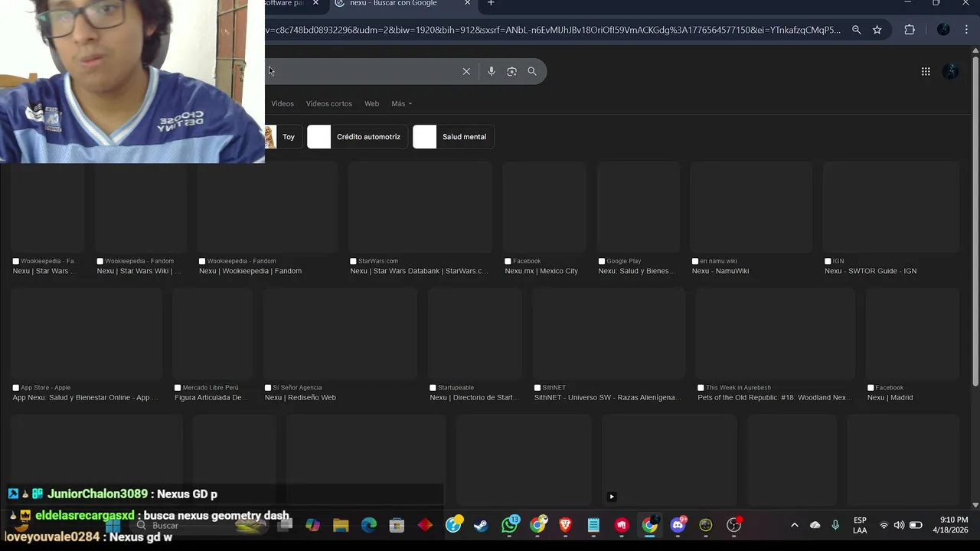Start voice search with microphone icon
The height and width of the screenshot is (551, 980).
pyautogui.click(x=492, y=71)
